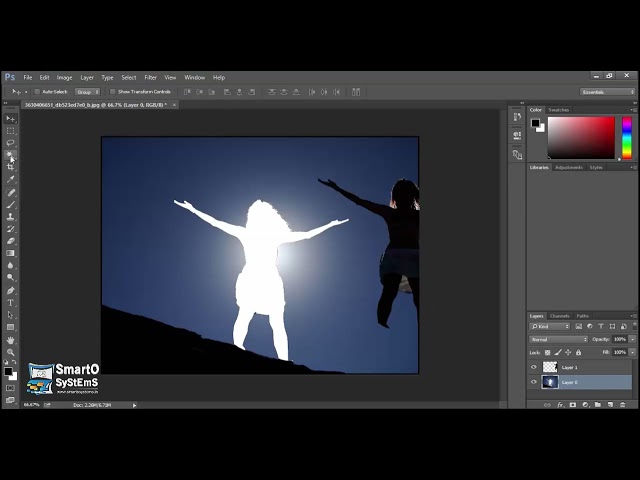Click the Quick Mask mode icon
The image size is (640, 480).
[x=11, y=388]
